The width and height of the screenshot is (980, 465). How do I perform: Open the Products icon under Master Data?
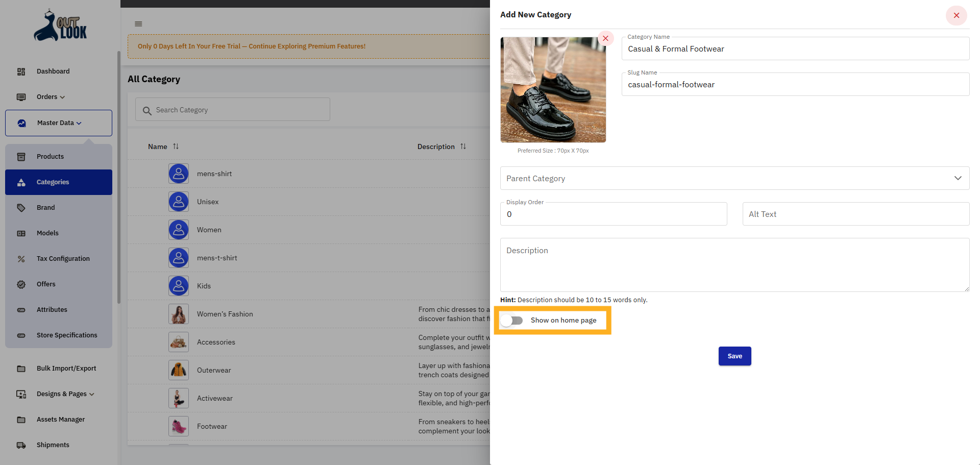coord(22,156)
